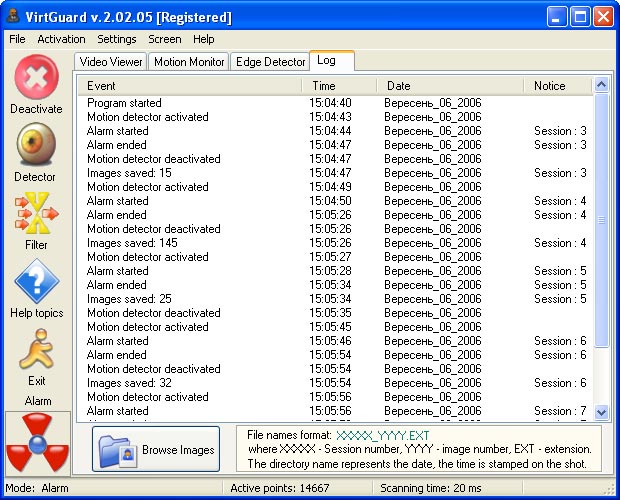Click the time value 15:04:44
The height and width of the screenshot is (500, 620).
point(330,131)
